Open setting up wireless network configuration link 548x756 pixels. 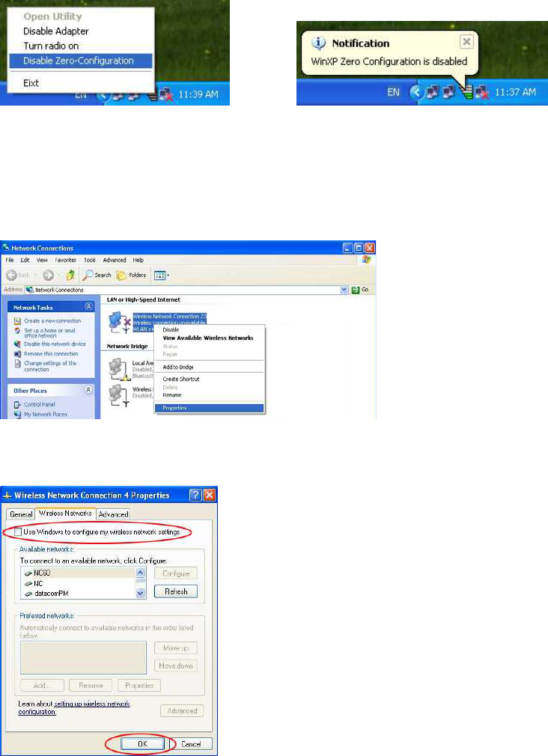point(74,707)
